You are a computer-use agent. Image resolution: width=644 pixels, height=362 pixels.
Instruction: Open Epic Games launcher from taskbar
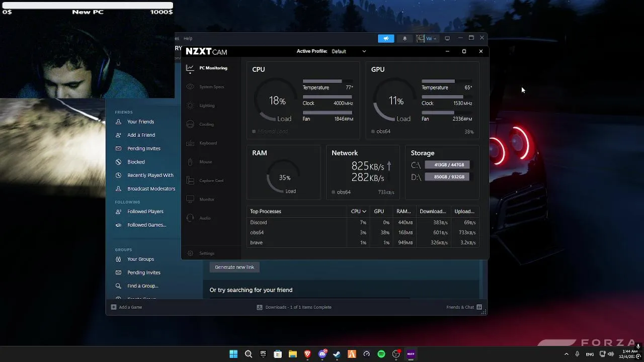[263, 354]
